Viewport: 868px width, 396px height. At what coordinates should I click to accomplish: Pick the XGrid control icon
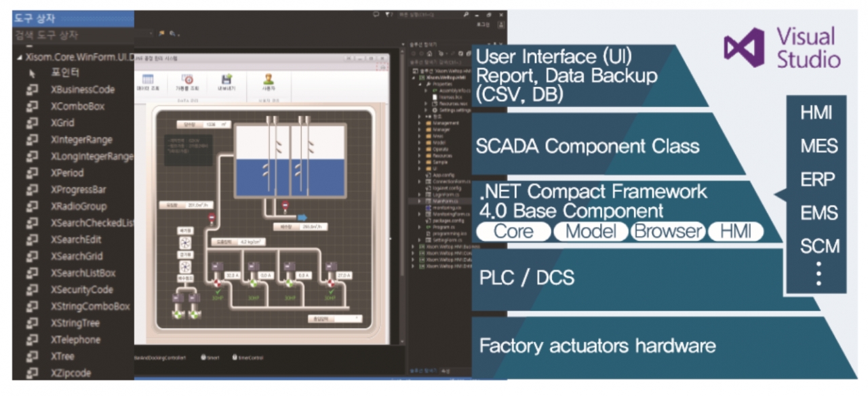coord(33,123)
